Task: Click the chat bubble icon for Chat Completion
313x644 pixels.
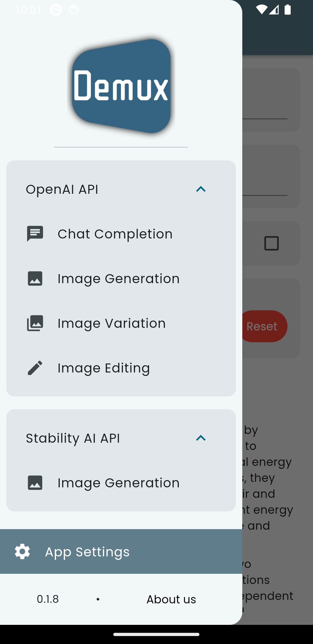Action: [x=35, y=234]
